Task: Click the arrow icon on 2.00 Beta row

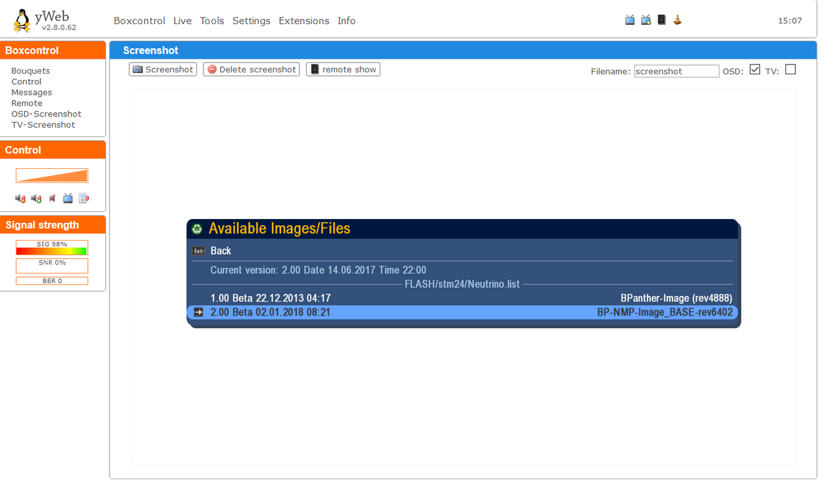Action: pos(198,312)
